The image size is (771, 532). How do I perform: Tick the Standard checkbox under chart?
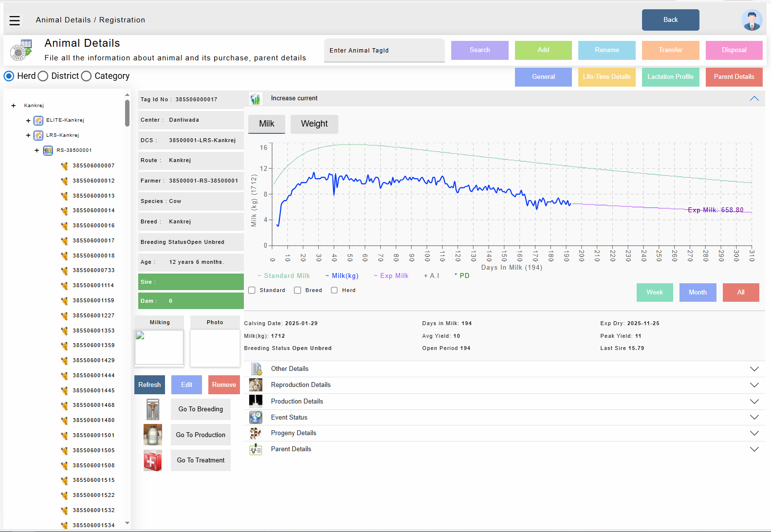click(252, 291)
